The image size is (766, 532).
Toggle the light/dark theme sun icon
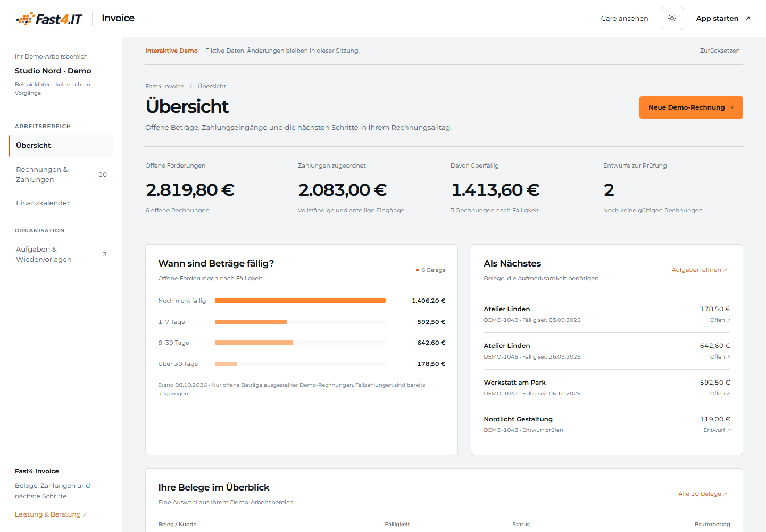(672, 19)
